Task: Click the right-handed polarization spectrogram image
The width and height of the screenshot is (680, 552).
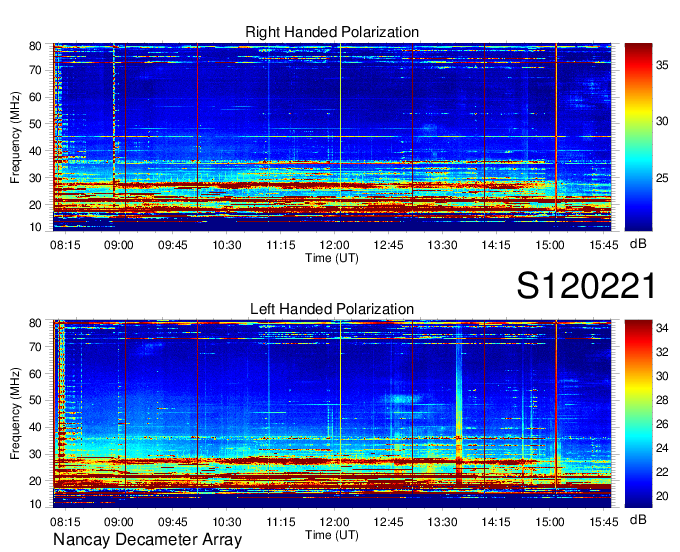Action: click(x=332, y=137)
